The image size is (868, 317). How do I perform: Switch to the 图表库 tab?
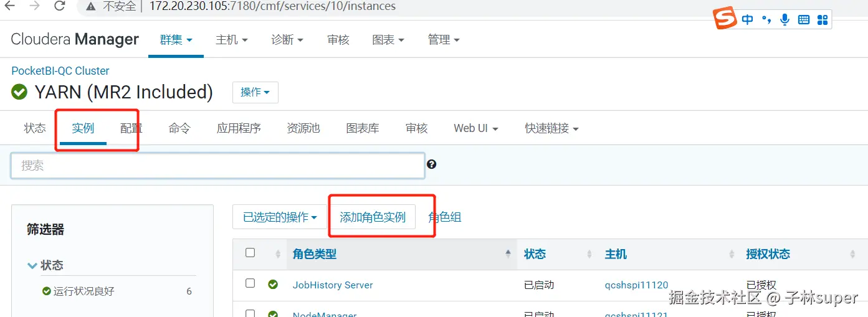(x=363, y=128)
